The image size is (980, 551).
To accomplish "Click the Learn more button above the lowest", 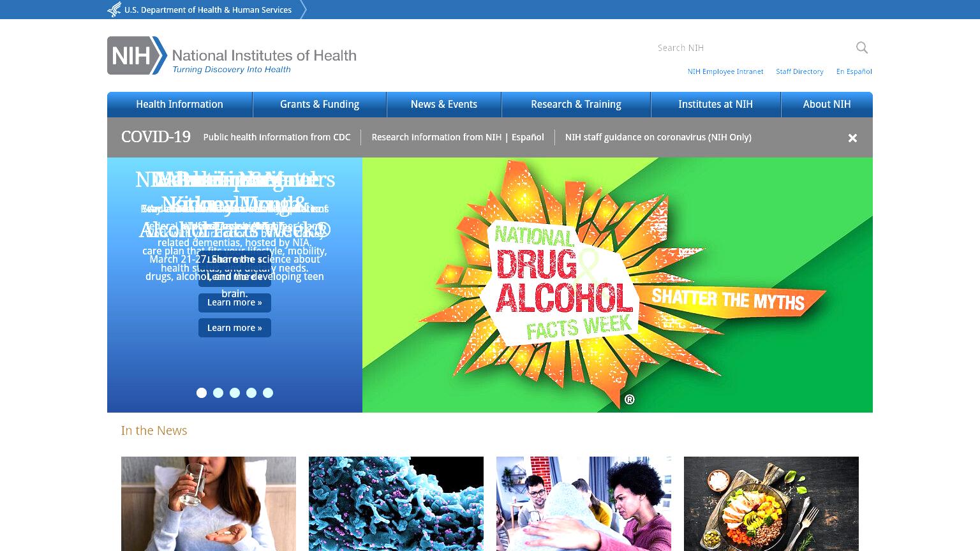I will (x=235, y=302).
